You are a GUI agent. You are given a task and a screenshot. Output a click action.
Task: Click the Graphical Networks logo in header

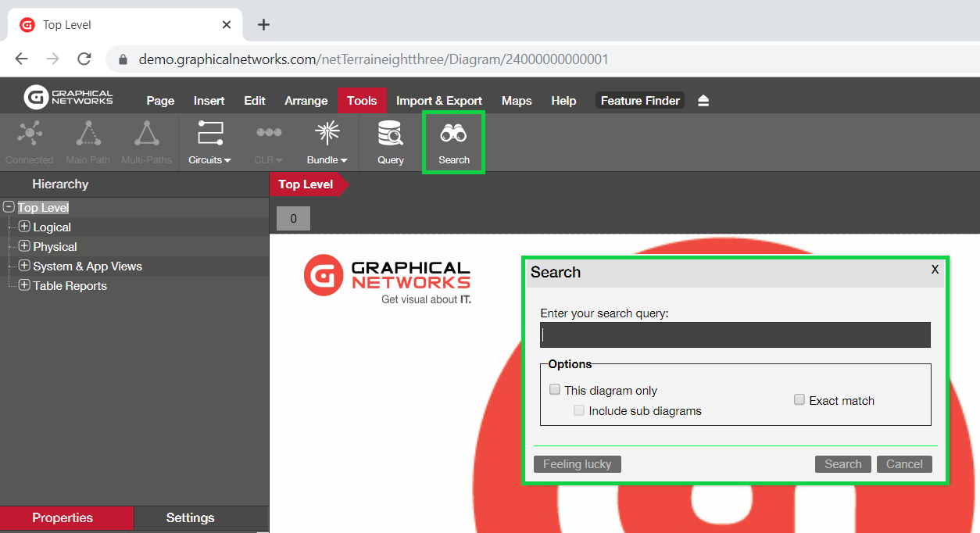(x=69, y=98)
